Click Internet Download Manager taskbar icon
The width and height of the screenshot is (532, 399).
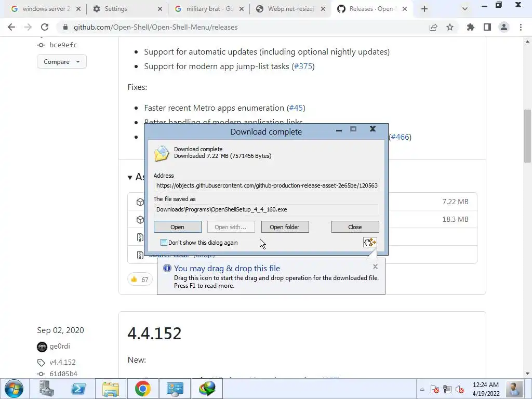point(207,389)
